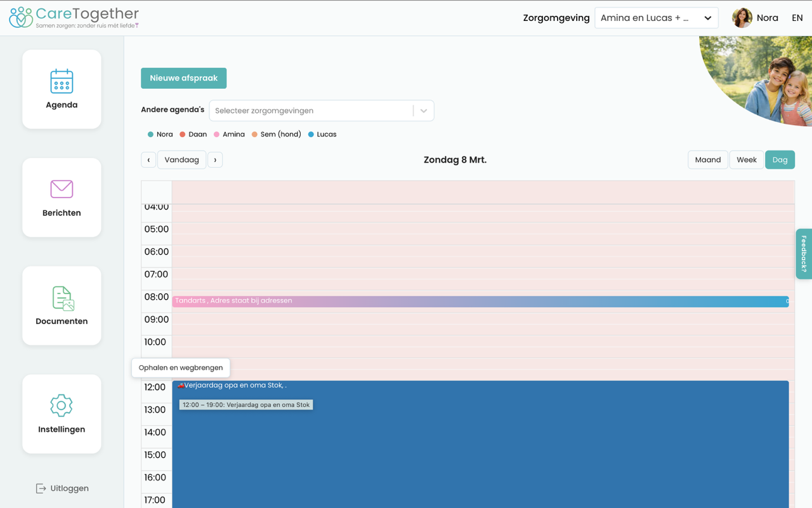This screenshot has height=508, width=812.
Task: Toggle Amina calendar legend entry
Action: pos(229,135)
